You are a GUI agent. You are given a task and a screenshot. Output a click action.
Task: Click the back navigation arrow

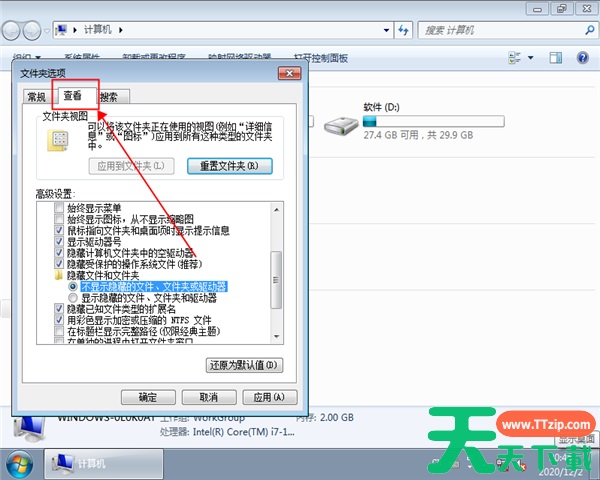13,31
